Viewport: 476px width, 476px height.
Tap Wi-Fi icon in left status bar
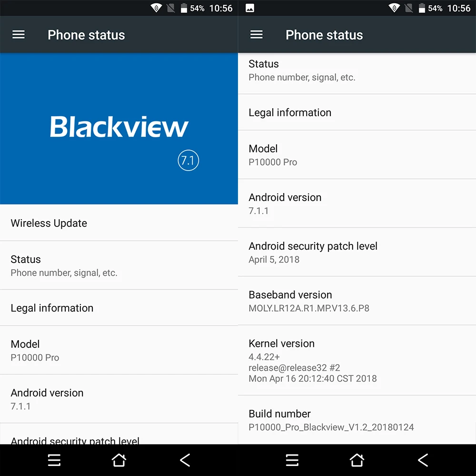click(x=156, y=8)
